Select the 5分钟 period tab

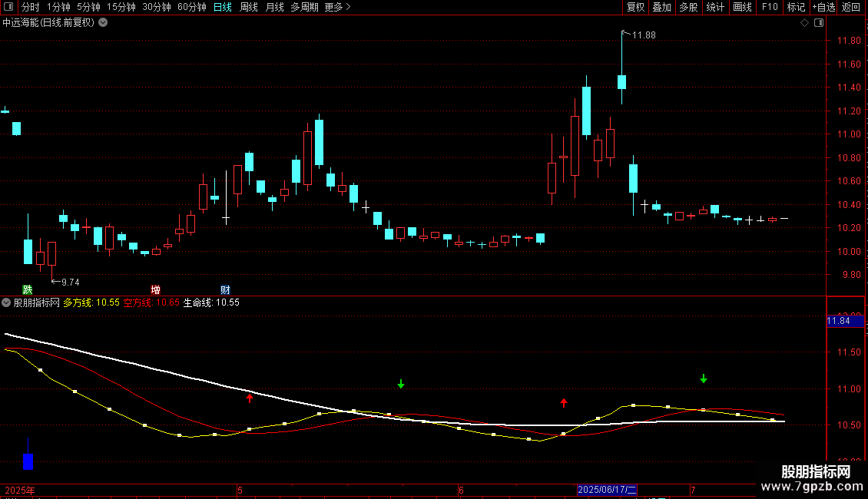[x=88, y=7]
